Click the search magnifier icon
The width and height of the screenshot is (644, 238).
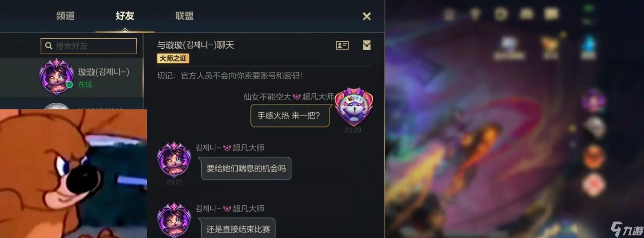49,46
